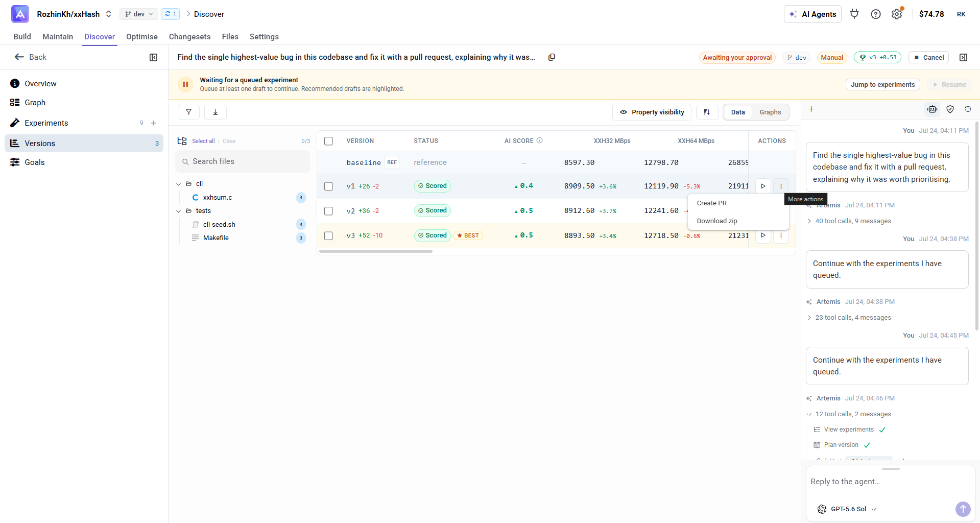Click the Property visibility button
980x523 pixels.
pos(652,112)
